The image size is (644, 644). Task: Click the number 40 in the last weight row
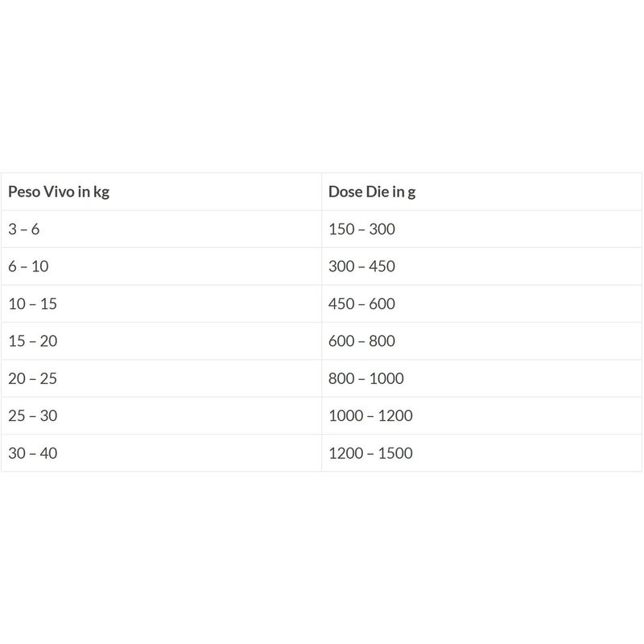click(x=48, y=453)
